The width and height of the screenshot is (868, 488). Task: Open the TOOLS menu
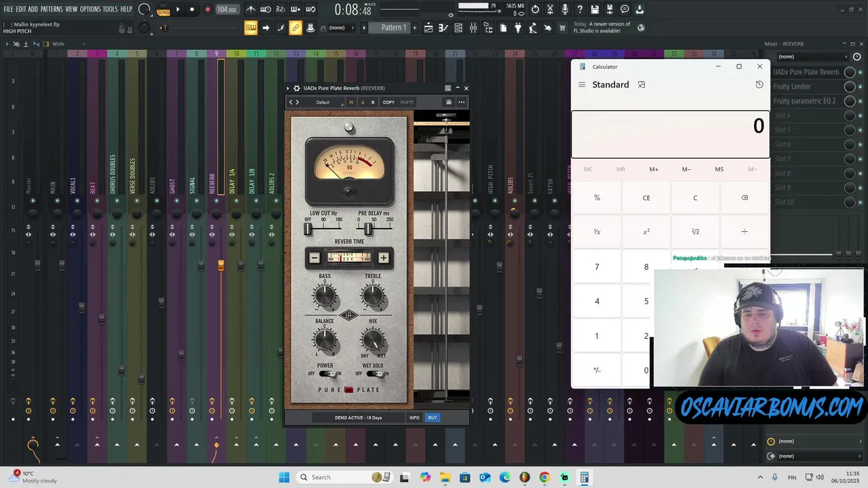[110, 9]
